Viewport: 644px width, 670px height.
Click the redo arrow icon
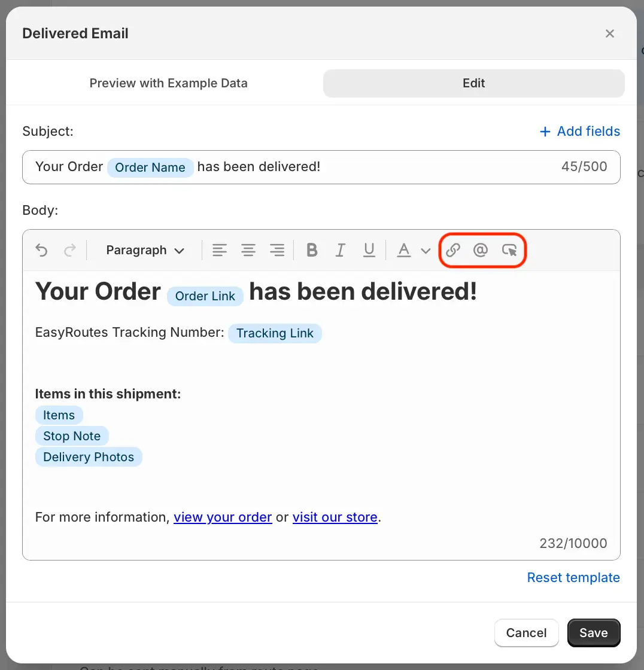[70, 250]
